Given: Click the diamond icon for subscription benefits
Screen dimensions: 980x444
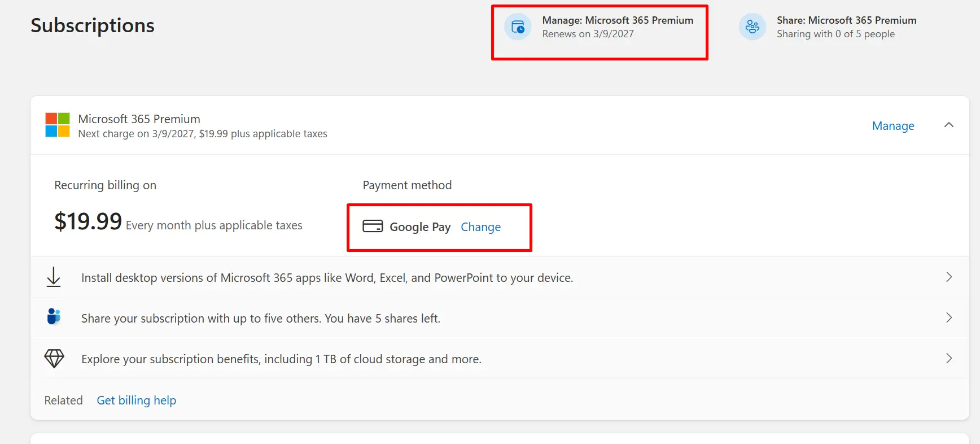Looking at the screenshot, I should click(x=54, y=358).
